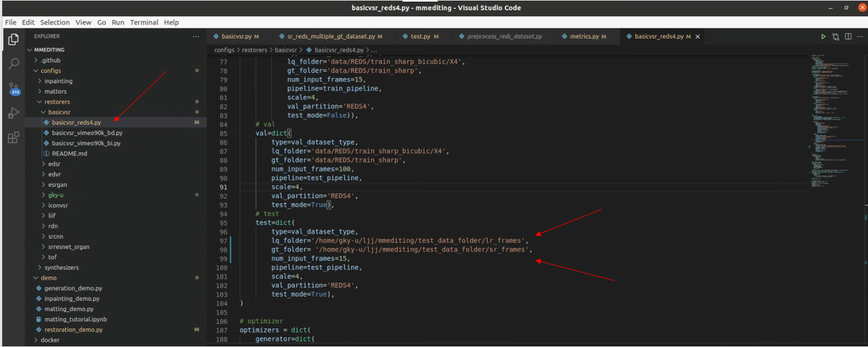The image size is (868, 347).
Task: Click notebook icon next to matting_tutorial.ipynb
Action: (x=39, y=319)
